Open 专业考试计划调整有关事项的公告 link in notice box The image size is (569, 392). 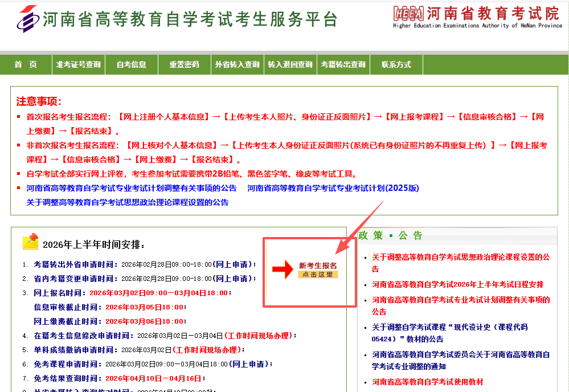point(132,188)
